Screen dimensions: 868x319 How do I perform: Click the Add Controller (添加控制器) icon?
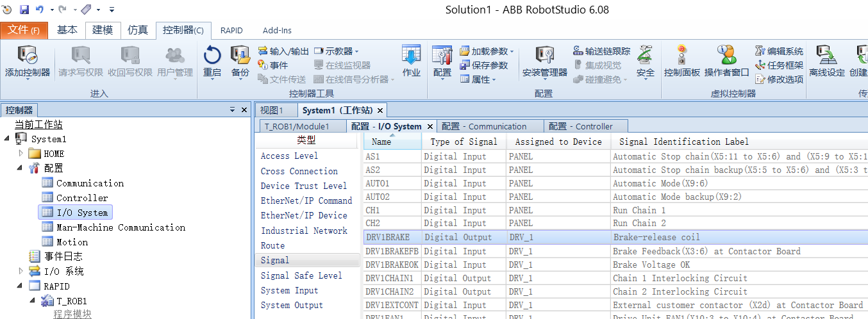pyautogui.click(x=28, y=61)
